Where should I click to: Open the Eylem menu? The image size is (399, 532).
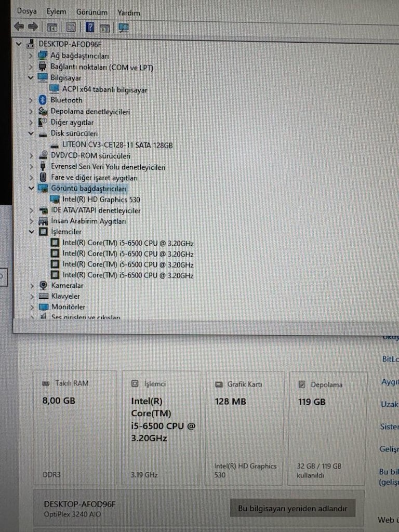pos(56,12)
